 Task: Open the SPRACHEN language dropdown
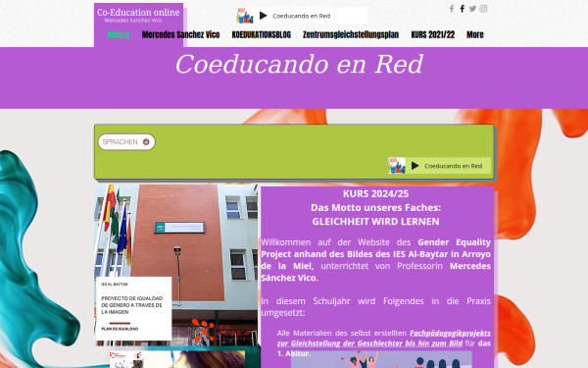tap(126, 142)
